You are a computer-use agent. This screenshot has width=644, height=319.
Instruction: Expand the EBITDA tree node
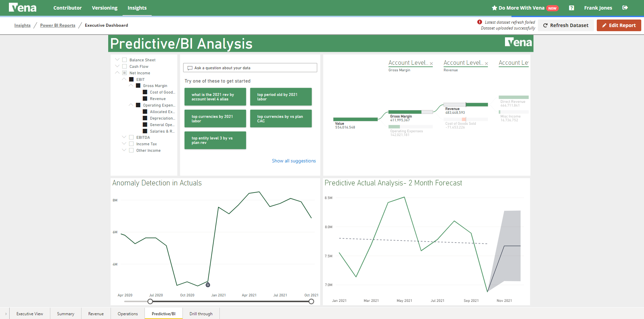124,137
